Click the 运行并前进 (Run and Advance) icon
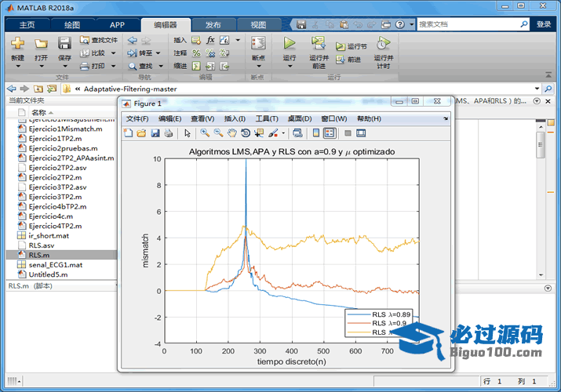 pos(318,43)
